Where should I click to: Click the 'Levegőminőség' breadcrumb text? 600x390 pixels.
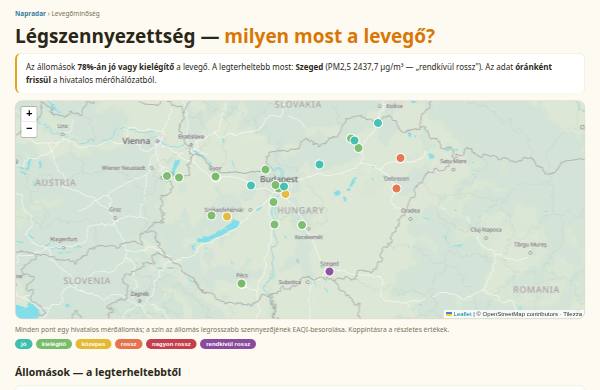75,14
